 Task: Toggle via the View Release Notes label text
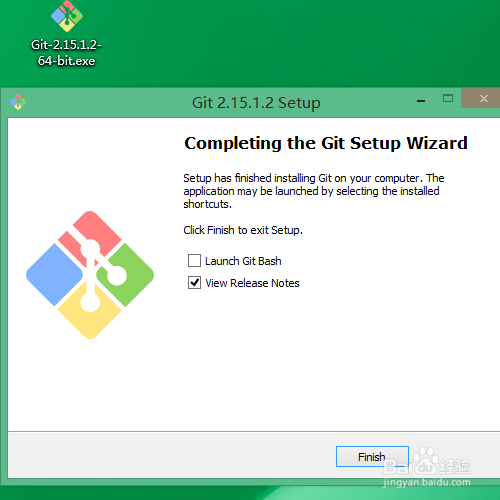[x=252, y=283]
